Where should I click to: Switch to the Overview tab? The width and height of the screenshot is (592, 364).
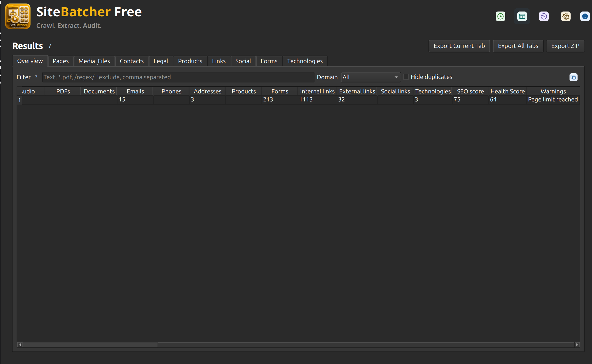tap(30, 61)
